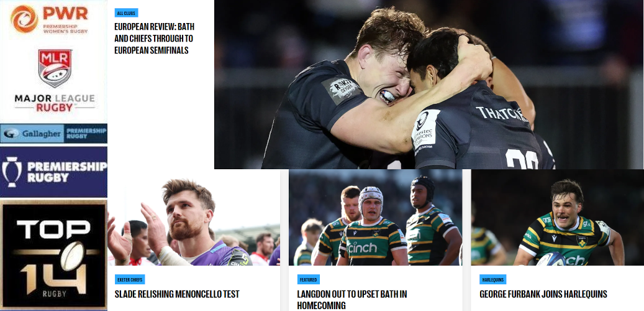Select the Major League Rugby shield logo
Viewport: 644px width, 311px height.
55,68
